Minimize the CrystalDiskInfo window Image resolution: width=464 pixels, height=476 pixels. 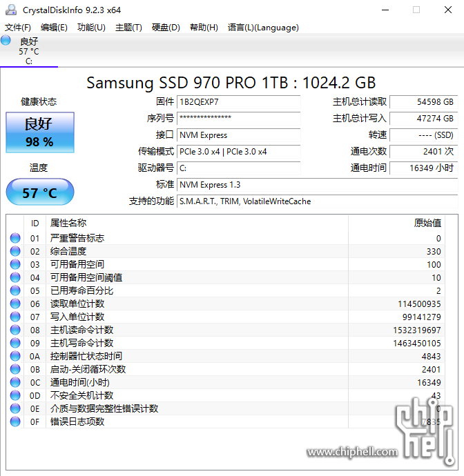(x=385, y=10)
